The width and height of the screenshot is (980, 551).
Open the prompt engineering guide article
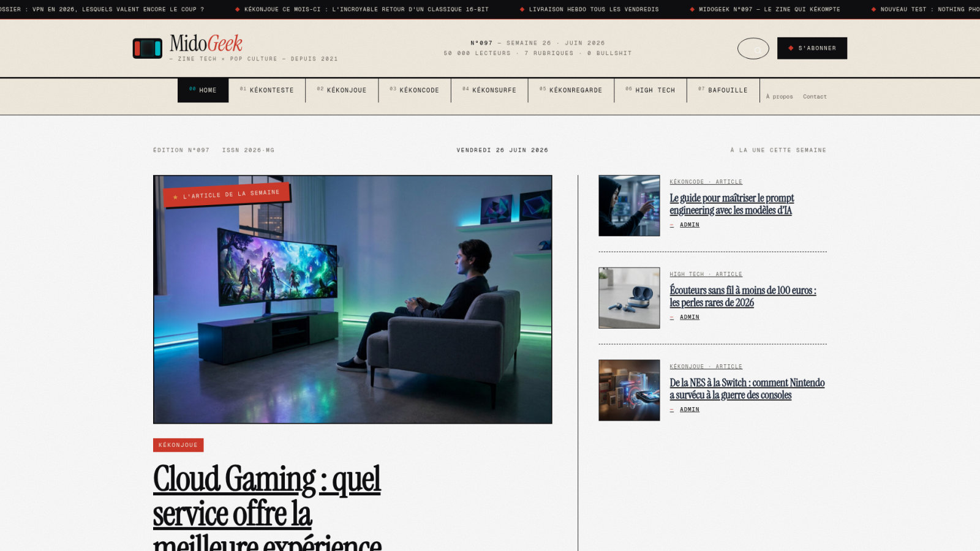[x=731, y=204]
